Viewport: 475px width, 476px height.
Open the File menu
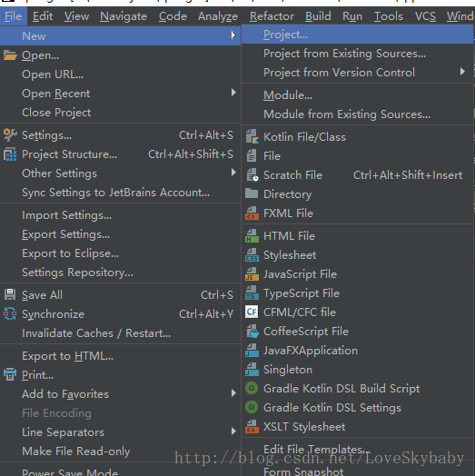pyautogui.click(x=14, y=16)
